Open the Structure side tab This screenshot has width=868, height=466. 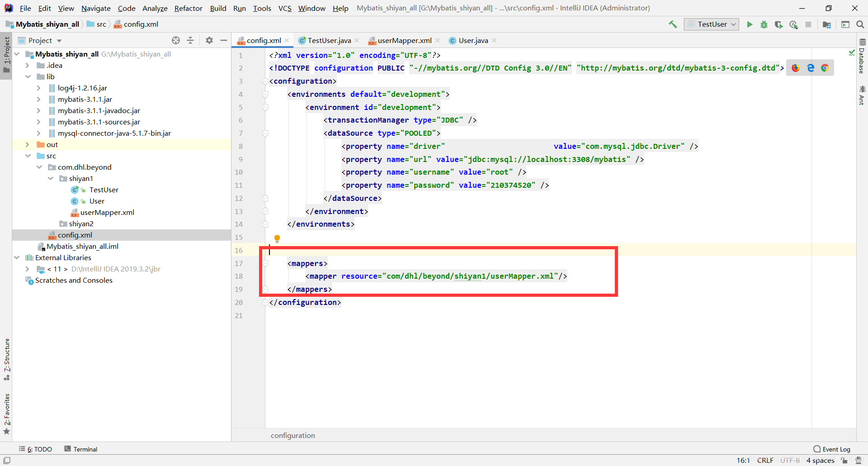[7, 359]
